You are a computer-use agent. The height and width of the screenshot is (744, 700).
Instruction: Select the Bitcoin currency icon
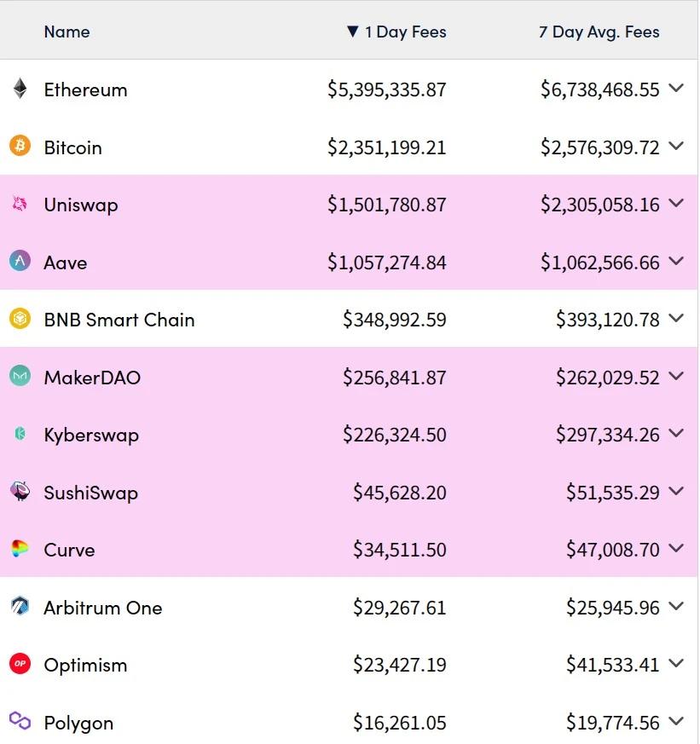(x=19, y=147)
